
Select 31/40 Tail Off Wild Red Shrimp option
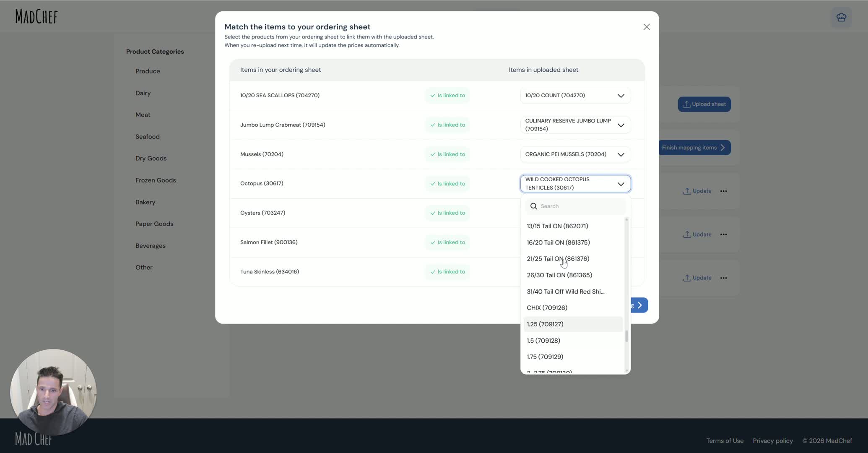coord(573,292)
